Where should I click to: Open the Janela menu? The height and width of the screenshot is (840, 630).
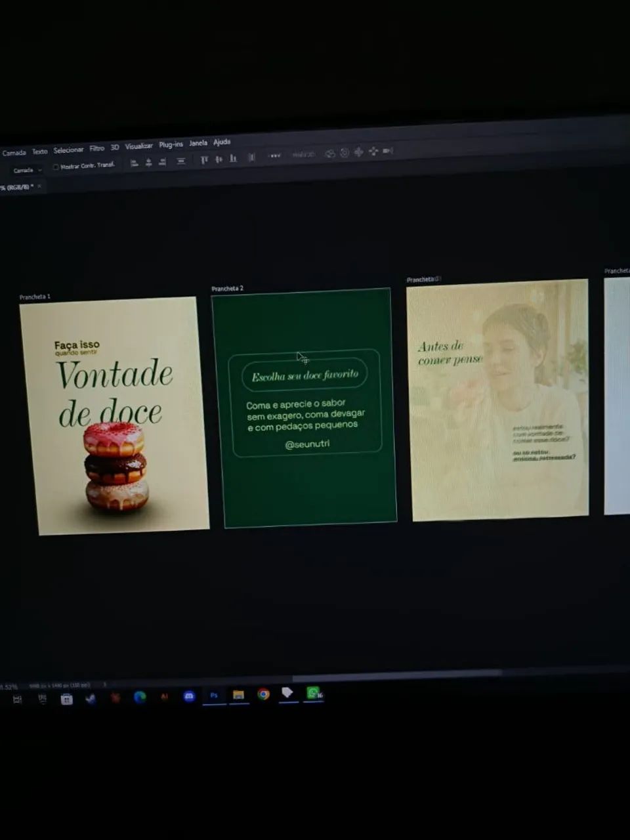[x=198, y=143]
